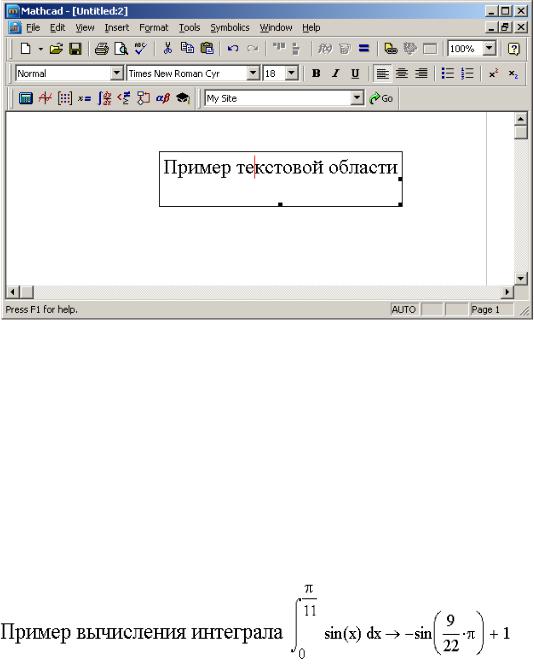Click the Print icon
Image resolution: width=534 pixels, height=666 pixels.
(x=102, y=49)
